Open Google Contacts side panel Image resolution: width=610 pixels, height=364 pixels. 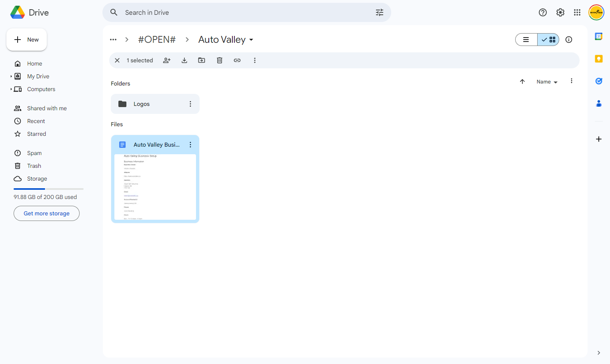(599, 103)
